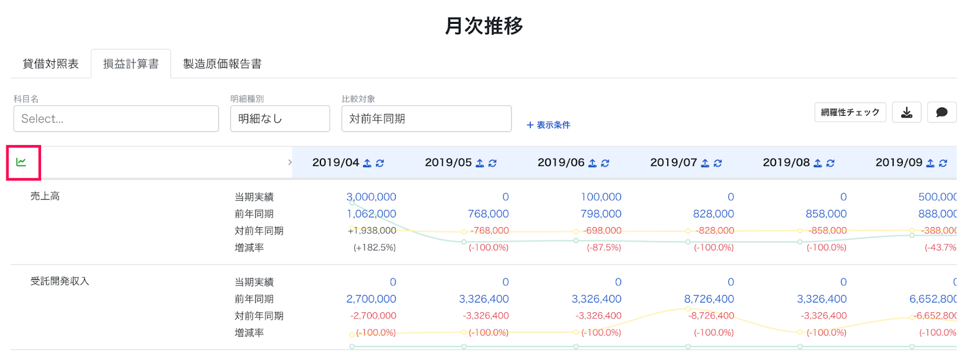Select the 損益計算書 tab
The height and width of the screenshot is (352, 980).
131,64
